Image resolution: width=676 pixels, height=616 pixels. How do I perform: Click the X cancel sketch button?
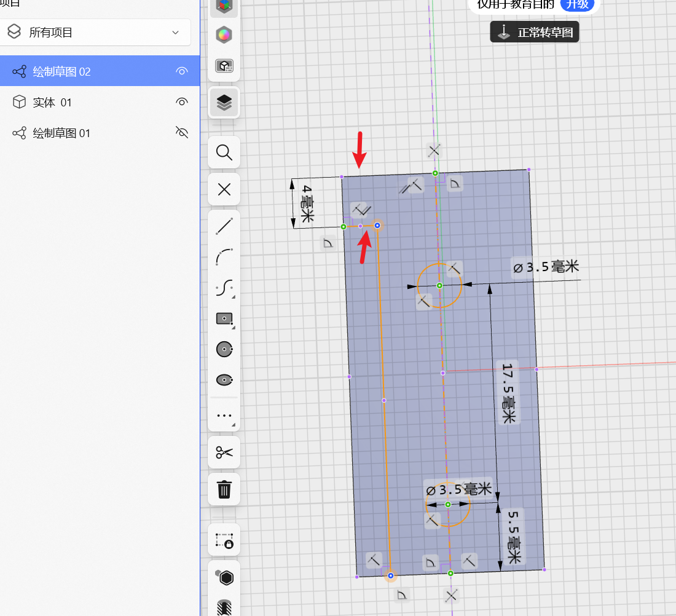(x=224, y=189)
